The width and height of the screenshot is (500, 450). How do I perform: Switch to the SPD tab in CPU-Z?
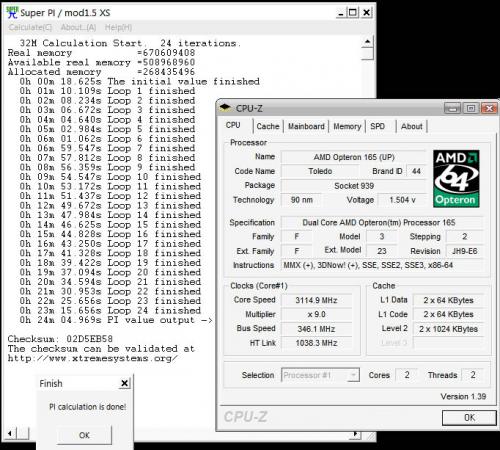pos(377,126)
